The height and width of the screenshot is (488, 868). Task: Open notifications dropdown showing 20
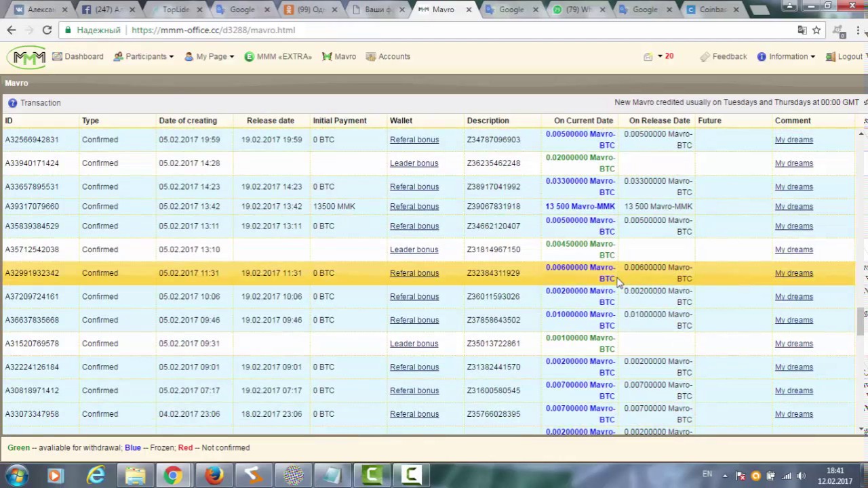[x=659, y=56]
